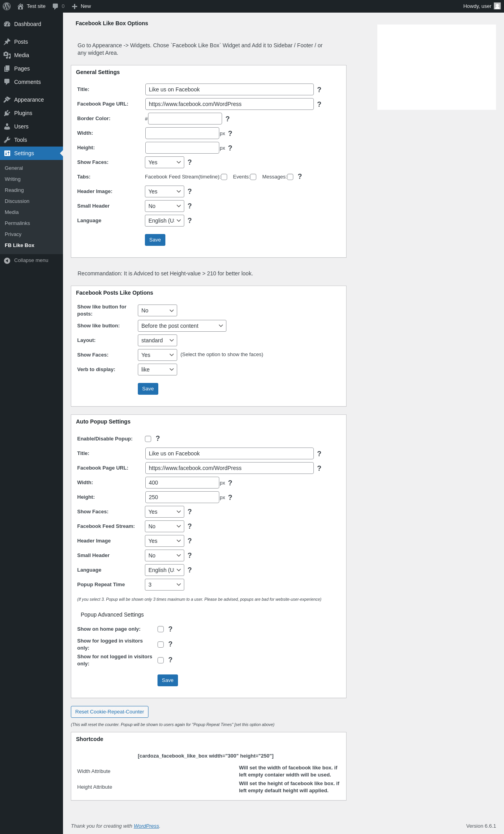Click the Plugins plug icon in sidebar
The width and height of the screenshot is (504, 834).
7,113
